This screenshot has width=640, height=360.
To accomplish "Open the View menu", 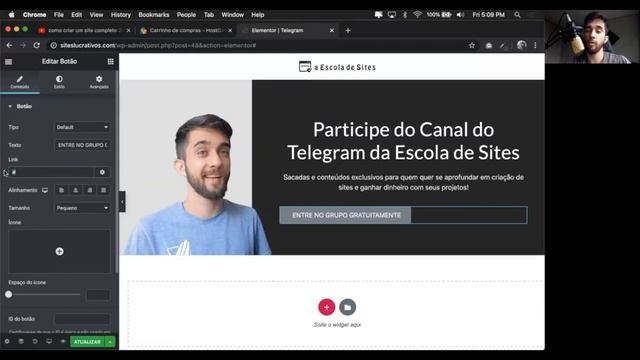I will [96, 15].
